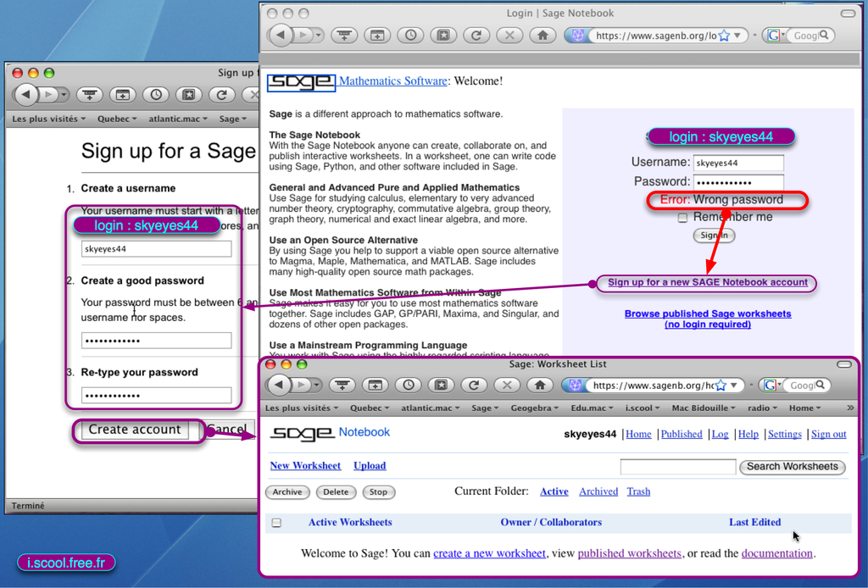Click downloads icon in Login window toolbar

click(x=344, y=36)
